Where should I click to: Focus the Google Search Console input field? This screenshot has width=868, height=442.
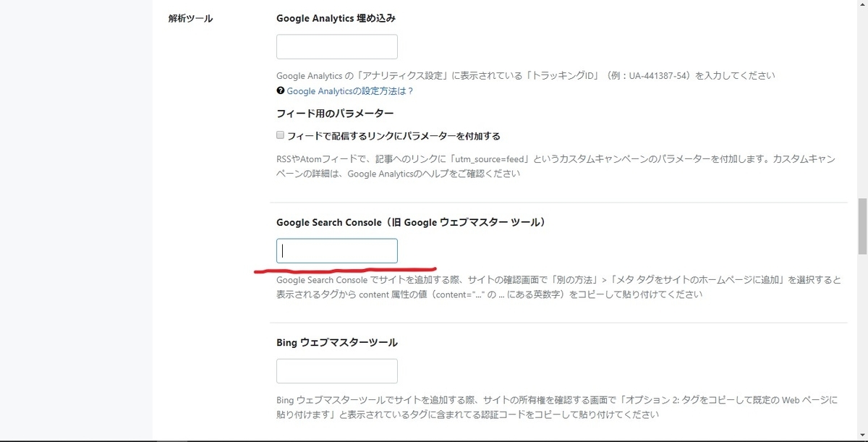(x=337, y=251)
